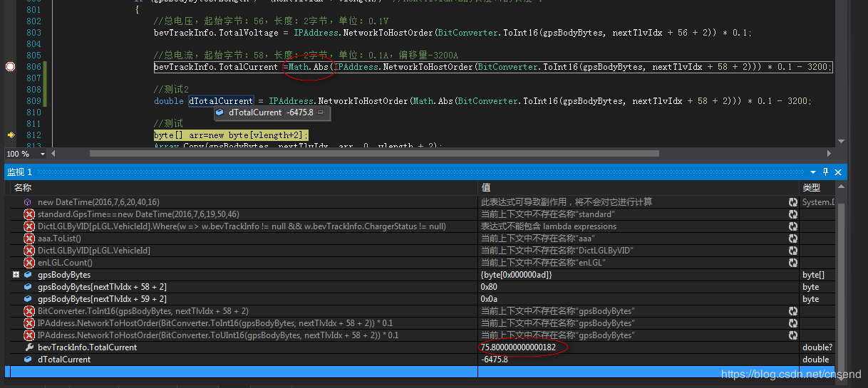Click the error icon beside standard.GpsTime
Viewport: 868px width, 388px height.
pyautogui.click(x=29, y=214)
